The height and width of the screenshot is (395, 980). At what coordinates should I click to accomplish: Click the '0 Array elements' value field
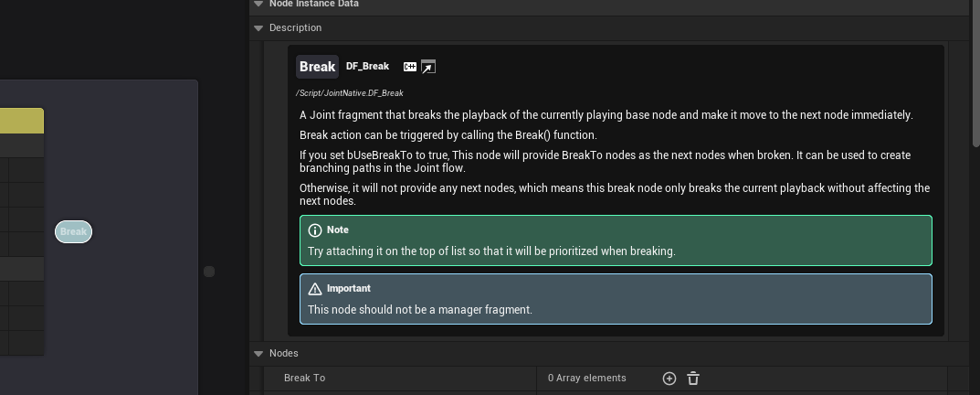tap(587, 379)
